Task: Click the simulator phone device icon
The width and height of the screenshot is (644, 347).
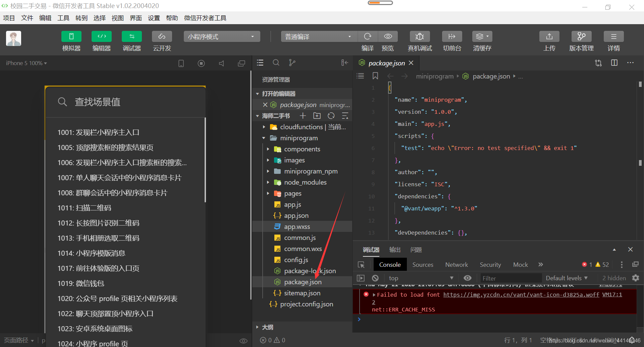Action: click(x=181, y=63)
